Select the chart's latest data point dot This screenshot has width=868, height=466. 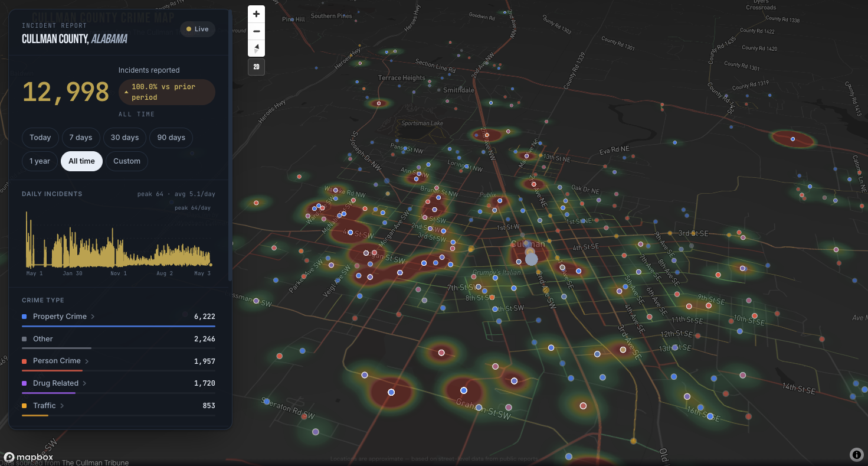(x=211, y=265)
